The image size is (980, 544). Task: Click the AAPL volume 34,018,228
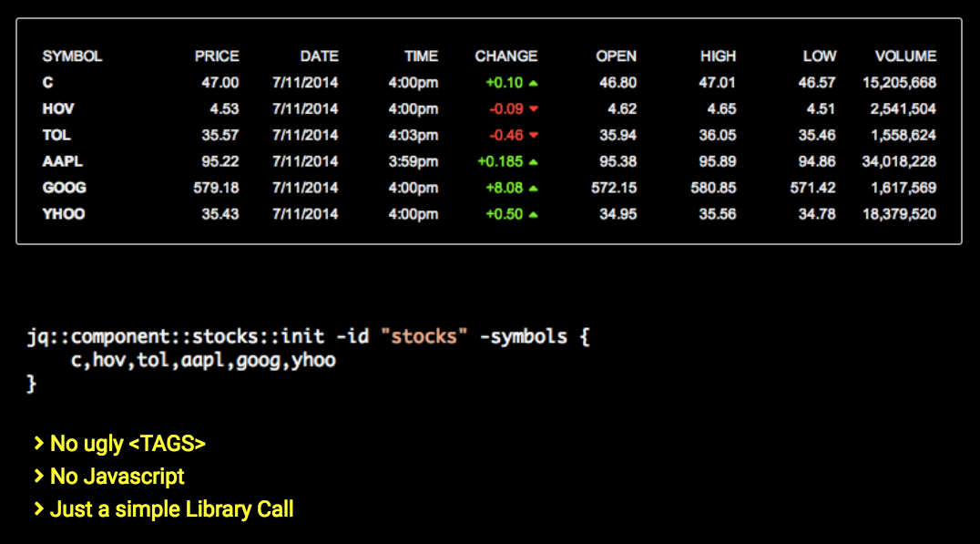pos(899,162)
